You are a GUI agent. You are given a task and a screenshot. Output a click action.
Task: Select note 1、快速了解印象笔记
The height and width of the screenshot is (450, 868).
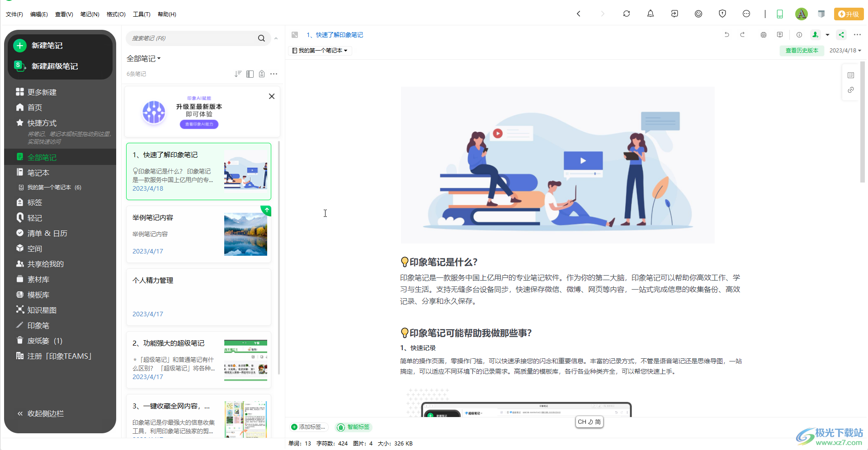click(198, 171)
